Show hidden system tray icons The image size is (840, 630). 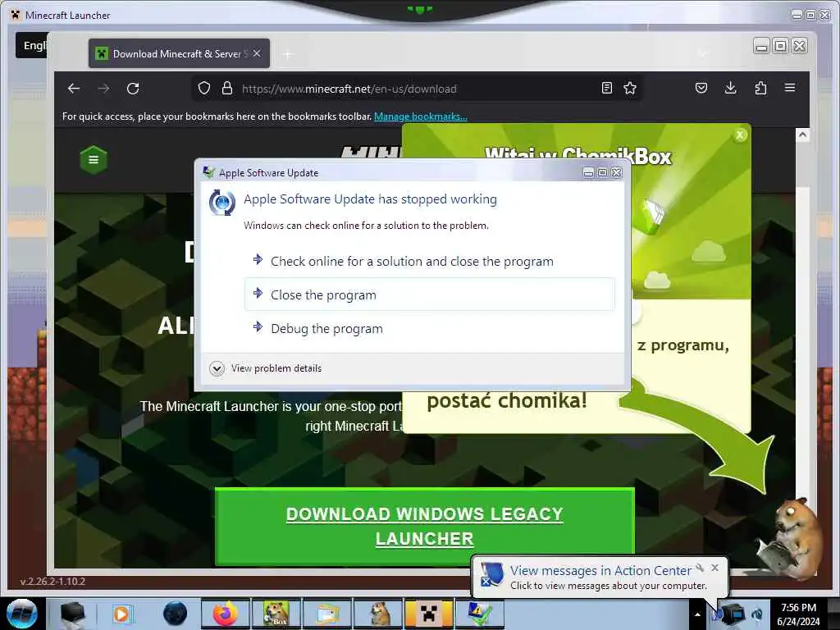point(697,614)
